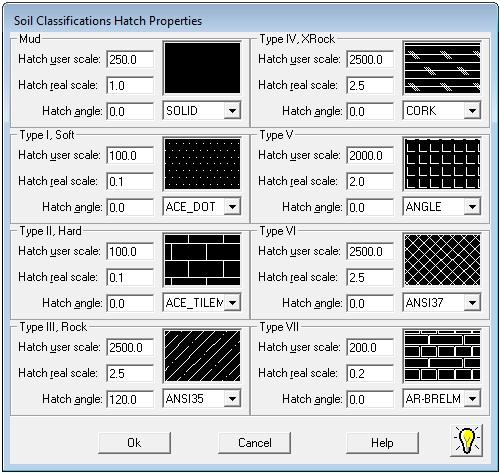
Task: Click the Mud solid hatch preview
Action: pos(202,68)
